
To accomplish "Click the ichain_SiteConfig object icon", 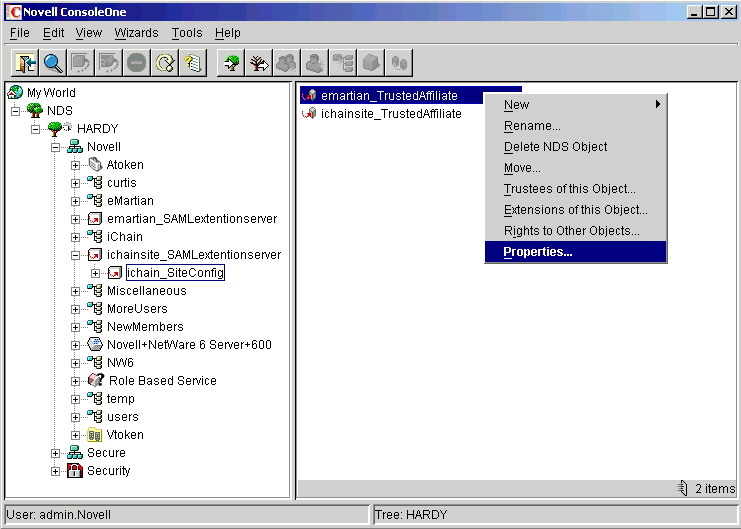I will [x=115, y=272].
